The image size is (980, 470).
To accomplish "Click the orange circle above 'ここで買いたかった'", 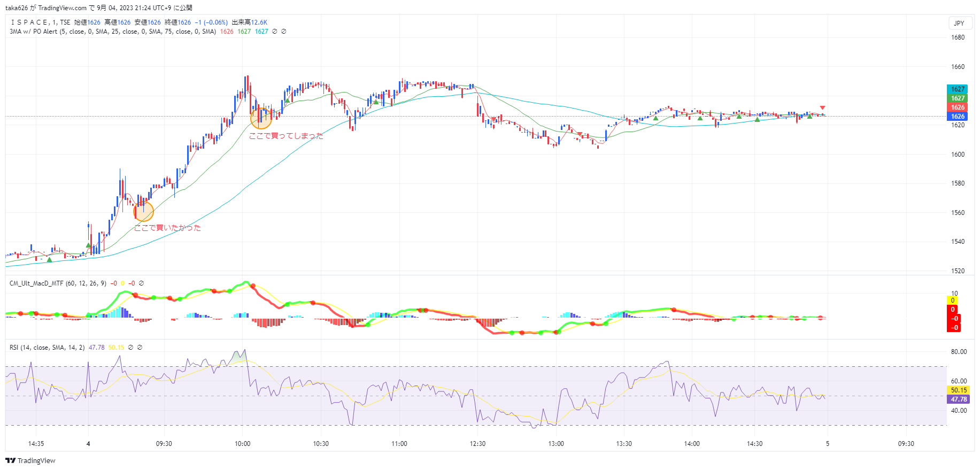I will coord(143,211).
